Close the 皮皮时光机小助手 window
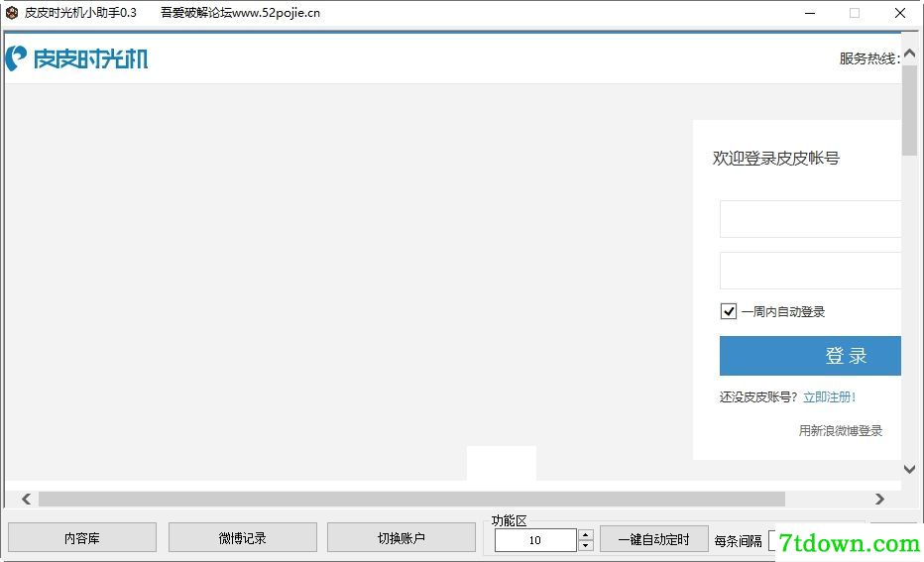The height and width of the screenshot is (562, 924). 900,13
